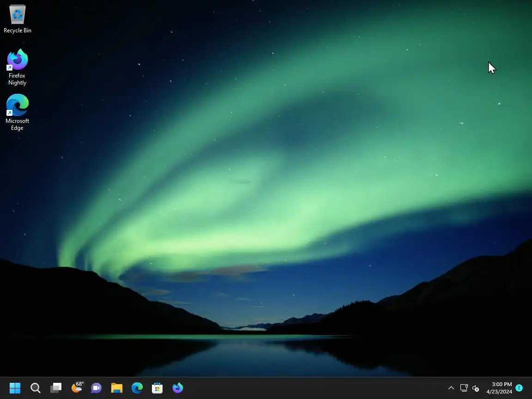The height and width of the screenshot is (399, 532).
Task: Open the clock showing 3:00 PM
Action: tap(499, 388)
